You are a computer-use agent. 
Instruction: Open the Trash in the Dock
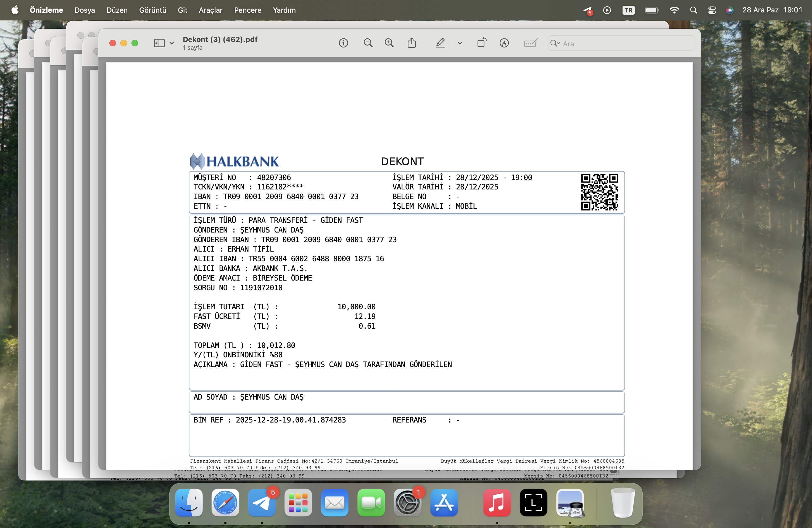tap(623, 502)
